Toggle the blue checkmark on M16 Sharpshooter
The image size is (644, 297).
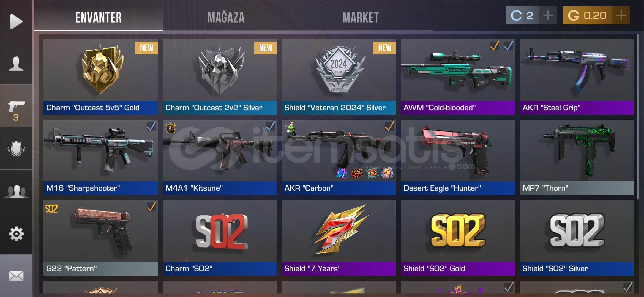pos(151,126)
